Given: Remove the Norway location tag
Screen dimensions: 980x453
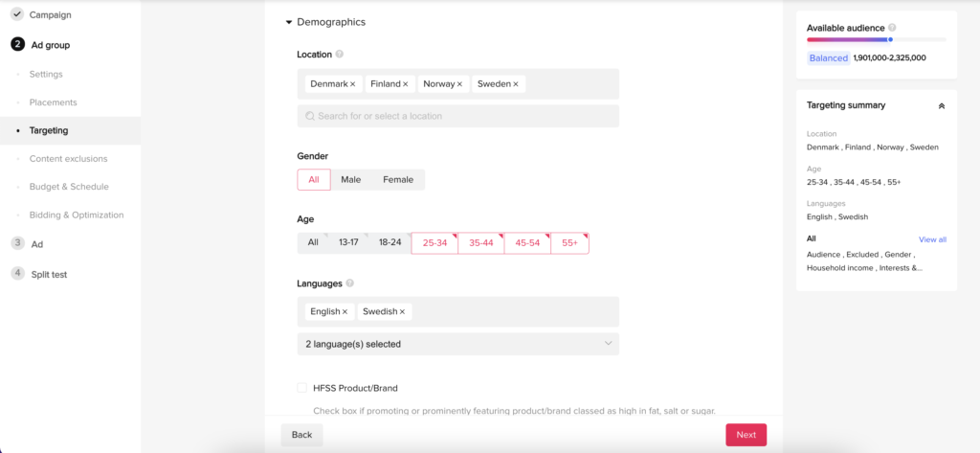Looking at the screenshot, I should click(x=459, y=84).
